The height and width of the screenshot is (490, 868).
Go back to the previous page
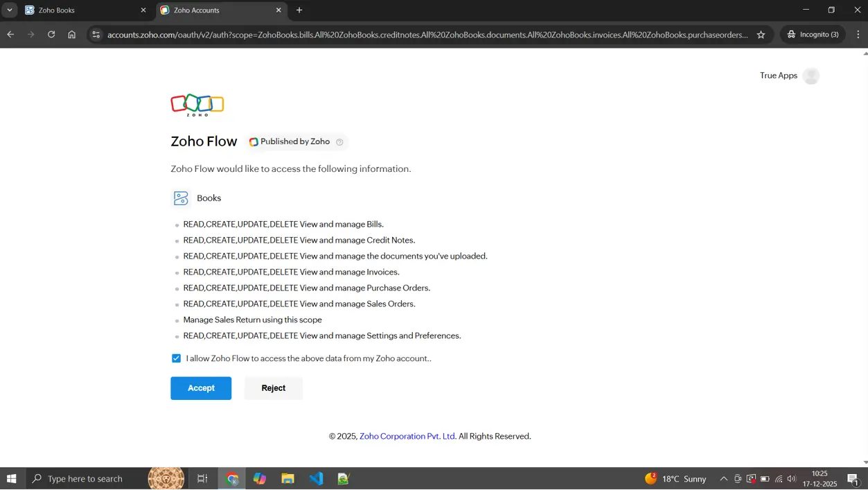click(x=10, y=35)
